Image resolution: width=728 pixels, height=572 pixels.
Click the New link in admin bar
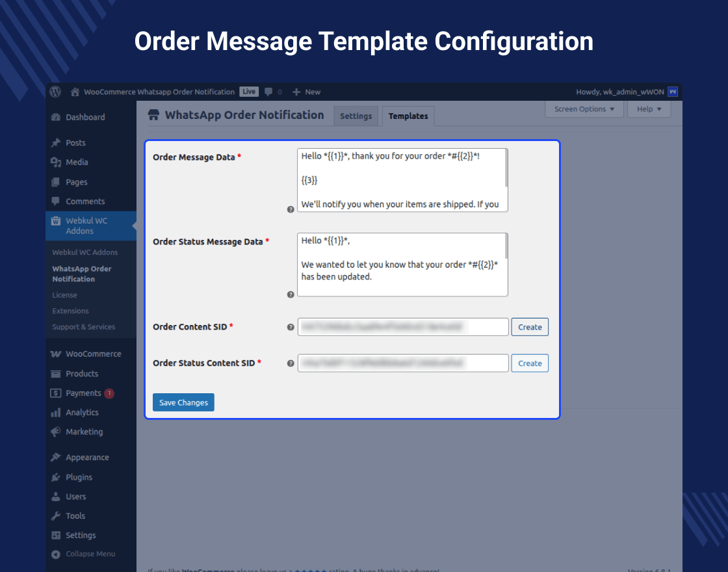click(313, 92)
